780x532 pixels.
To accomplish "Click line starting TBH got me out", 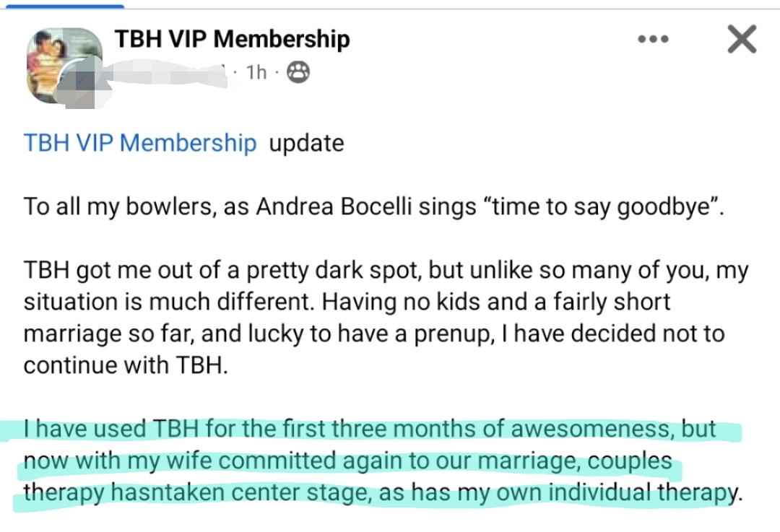I will coord(386,271).
